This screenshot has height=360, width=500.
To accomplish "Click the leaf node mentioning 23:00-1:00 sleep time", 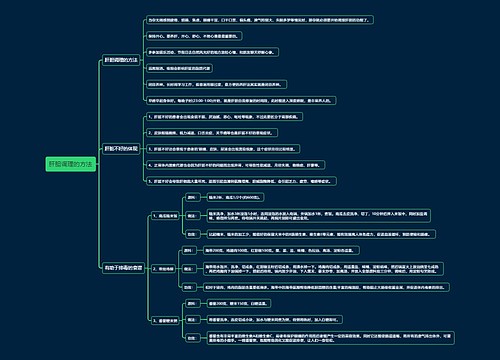I will click(241, 100).
